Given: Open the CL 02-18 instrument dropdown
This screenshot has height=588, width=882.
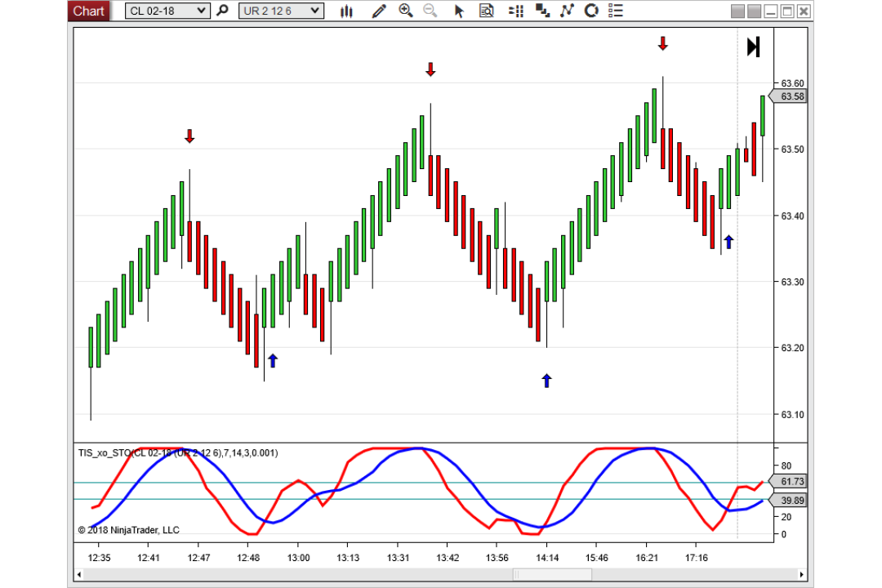Looking at the screenshot, I should pyautogui.click(x=167, y=11).
